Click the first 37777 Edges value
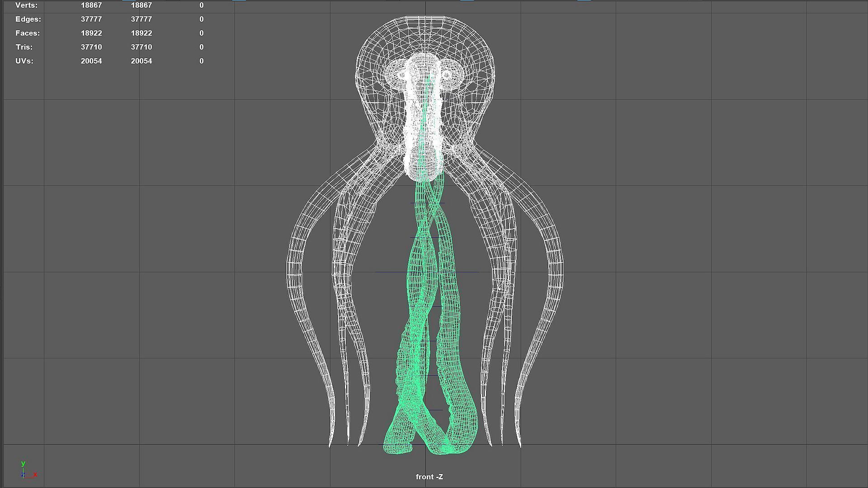Viewport: 868px width, 488px height. [x=91, y=19]
